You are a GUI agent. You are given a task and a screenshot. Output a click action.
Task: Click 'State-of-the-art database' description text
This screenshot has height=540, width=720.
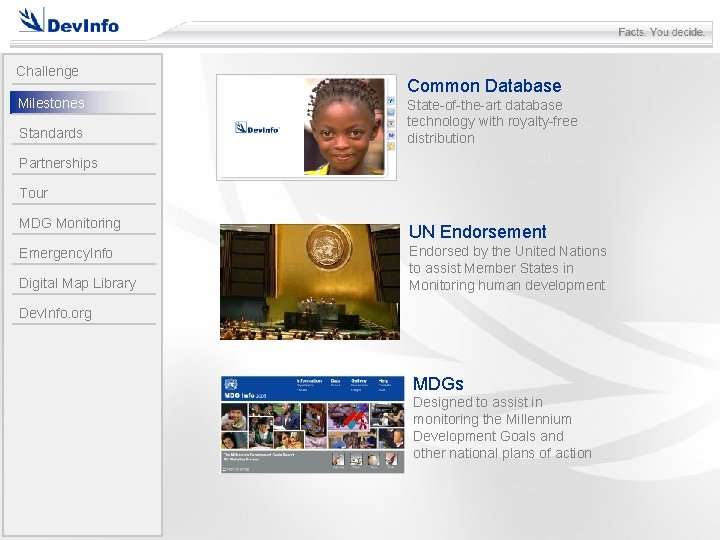coord(484,105)
